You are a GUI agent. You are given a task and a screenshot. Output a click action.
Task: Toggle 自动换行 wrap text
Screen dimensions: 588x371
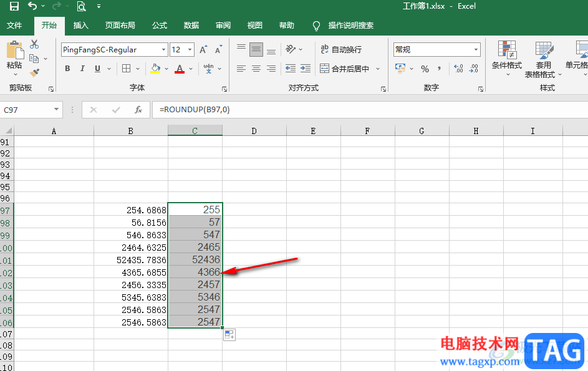pyautogui.click(x=341, y=49)
